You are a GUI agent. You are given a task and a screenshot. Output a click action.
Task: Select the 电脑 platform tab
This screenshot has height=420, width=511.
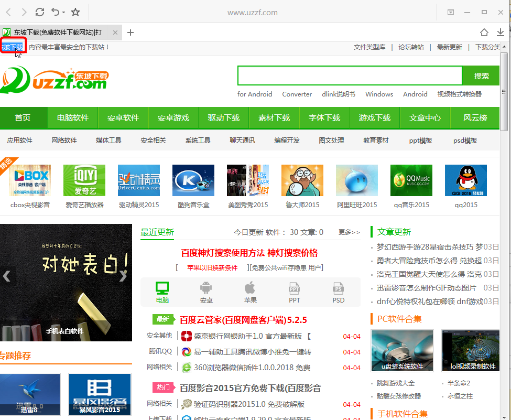(x=162, y=292)
